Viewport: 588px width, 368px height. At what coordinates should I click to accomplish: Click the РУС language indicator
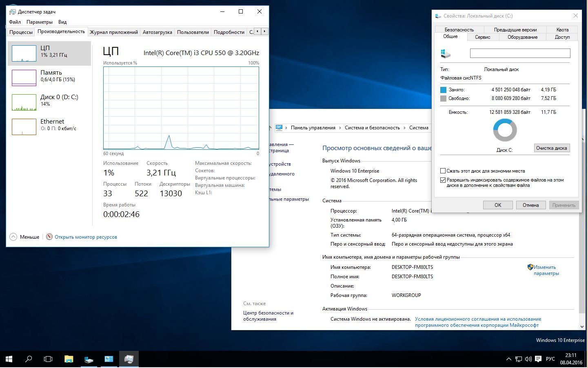click(x=550, y=359)
